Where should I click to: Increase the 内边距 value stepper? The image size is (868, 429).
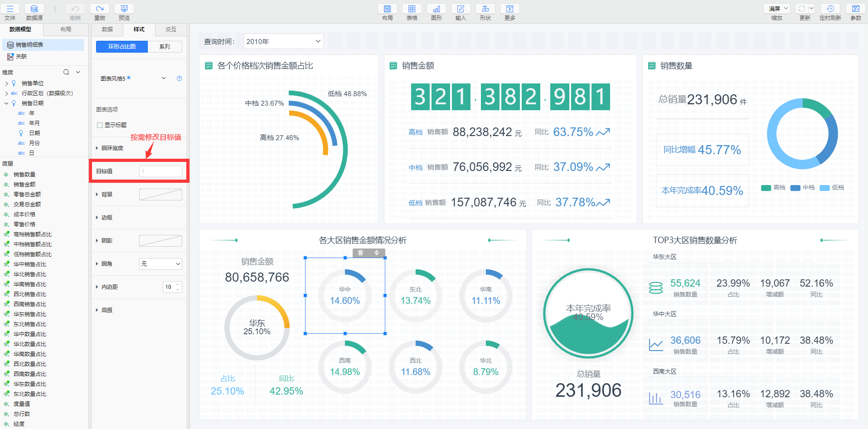(x=178, y=284)
